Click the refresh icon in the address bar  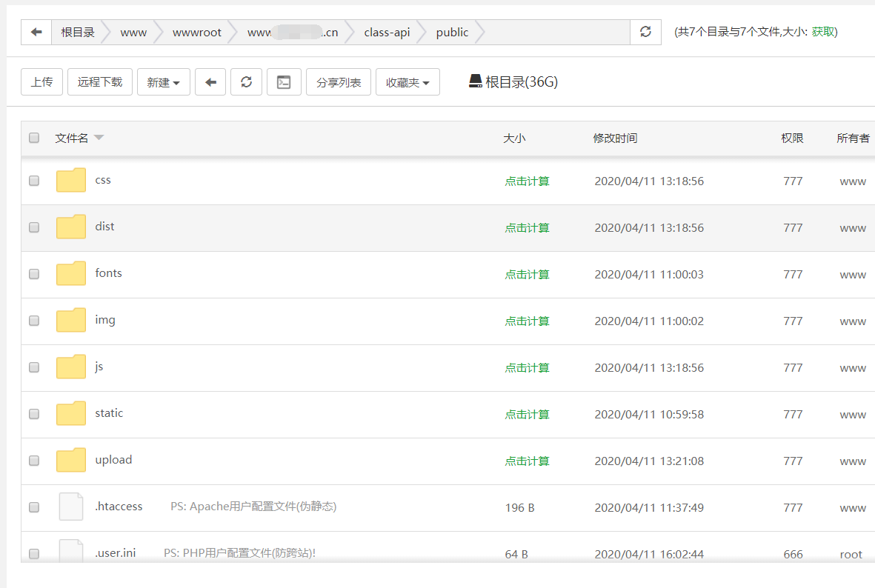click(645, 32)
